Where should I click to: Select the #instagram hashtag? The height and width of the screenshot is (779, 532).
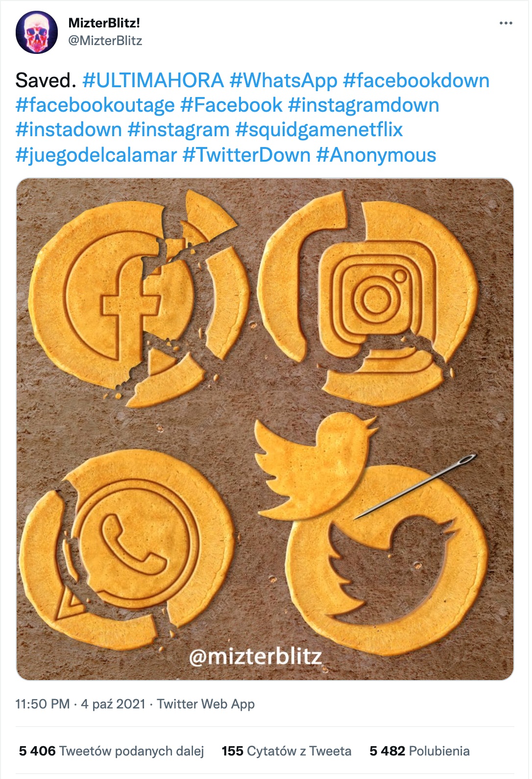click(x=178, y=129)
